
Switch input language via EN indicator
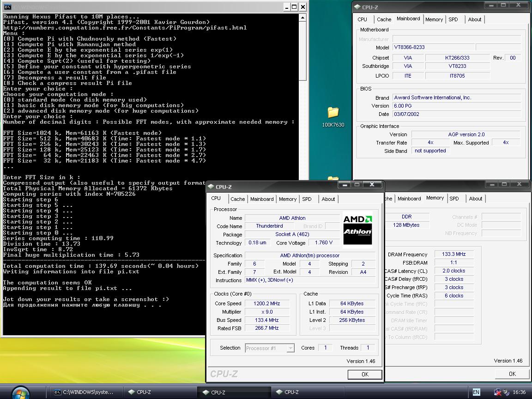[x=476, y=392]
